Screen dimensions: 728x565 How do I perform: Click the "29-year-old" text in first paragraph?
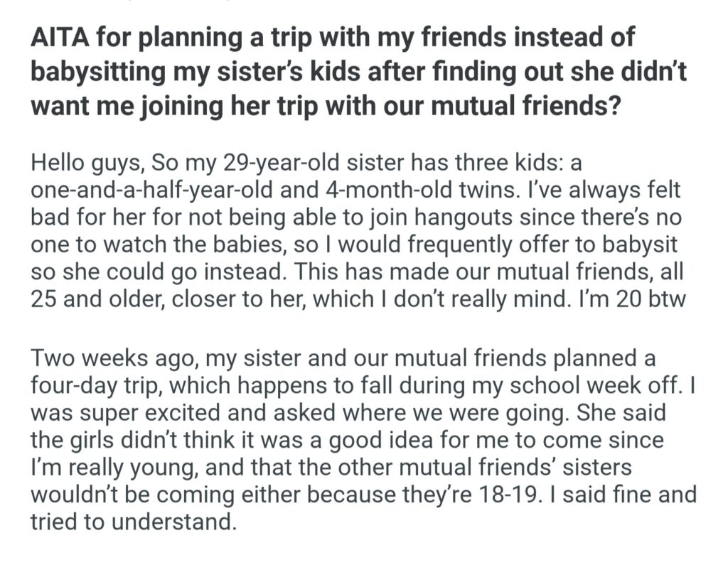coord(291,163)
